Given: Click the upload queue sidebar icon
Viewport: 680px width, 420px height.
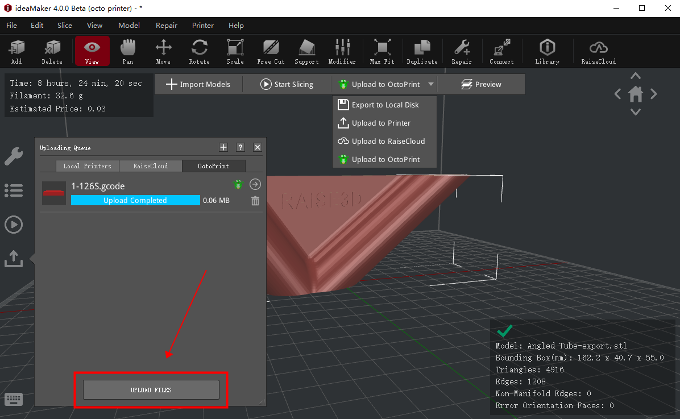Looking at the screenshot, I should coord(14,259).
